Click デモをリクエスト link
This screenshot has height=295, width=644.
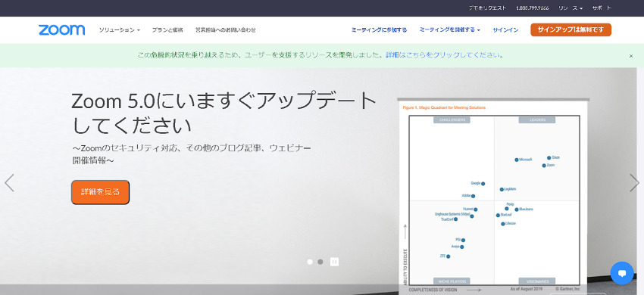487,8
